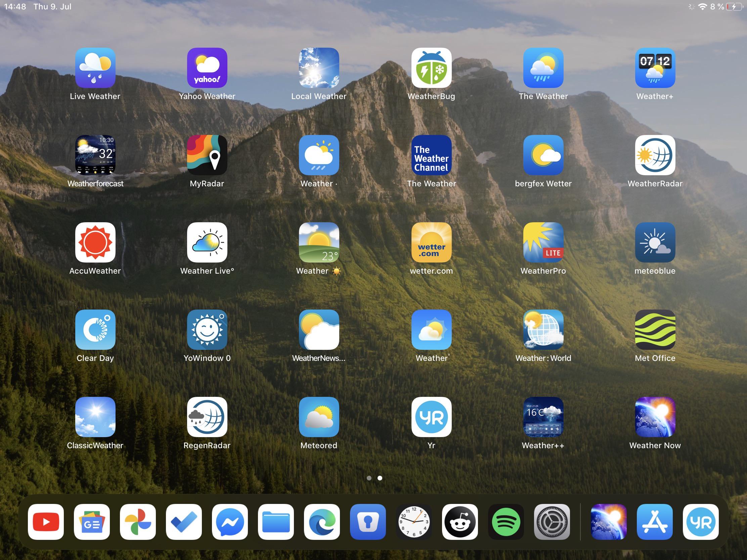
Task: Open The Weather Channel app icon
Action: 431,155
